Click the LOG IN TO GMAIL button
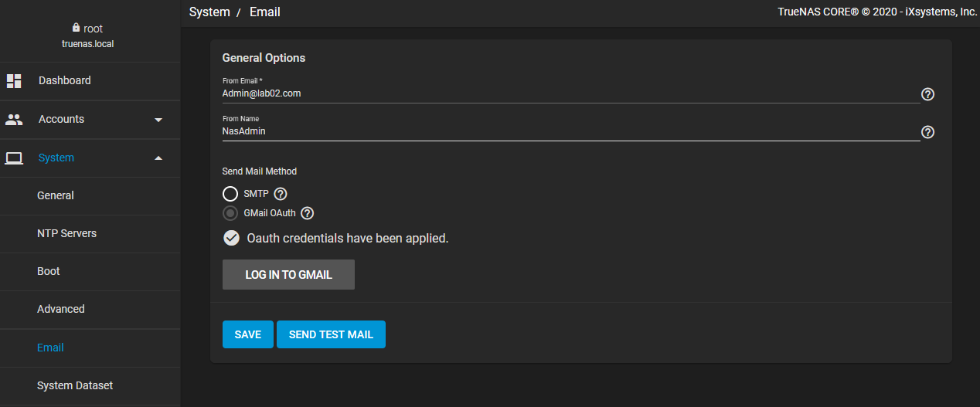 (x=288, y=275)
